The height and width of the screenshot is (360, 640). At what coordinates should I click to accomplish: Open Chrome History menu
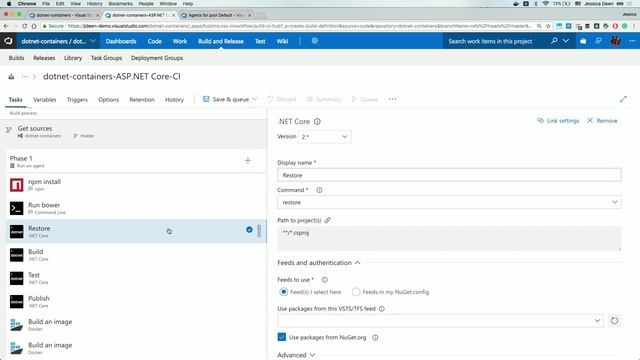tap(94, 4)
